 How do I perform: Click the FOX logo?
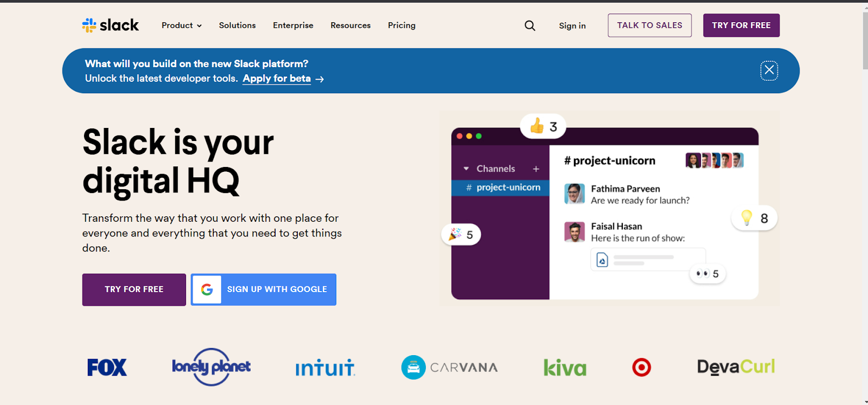click(x=107, y=368)
